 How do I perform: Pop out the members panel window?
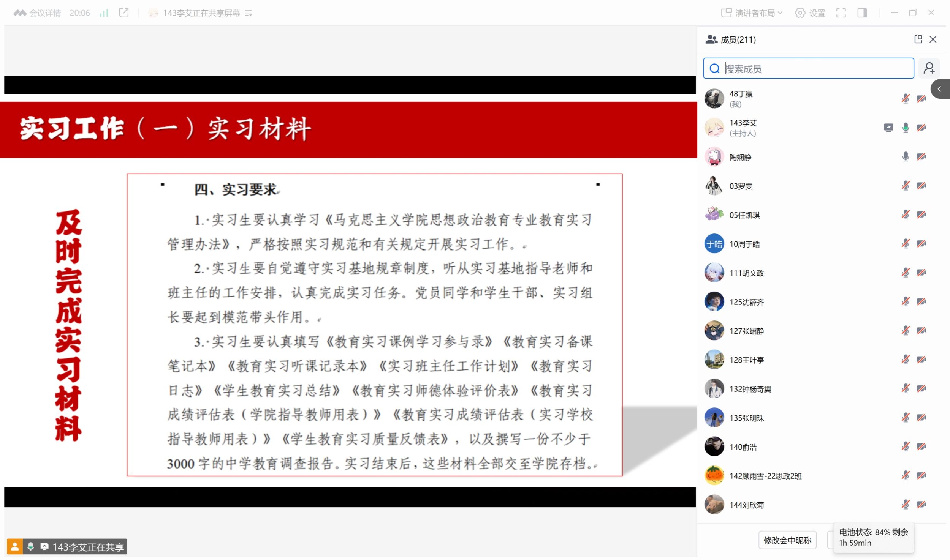(918, 39)
